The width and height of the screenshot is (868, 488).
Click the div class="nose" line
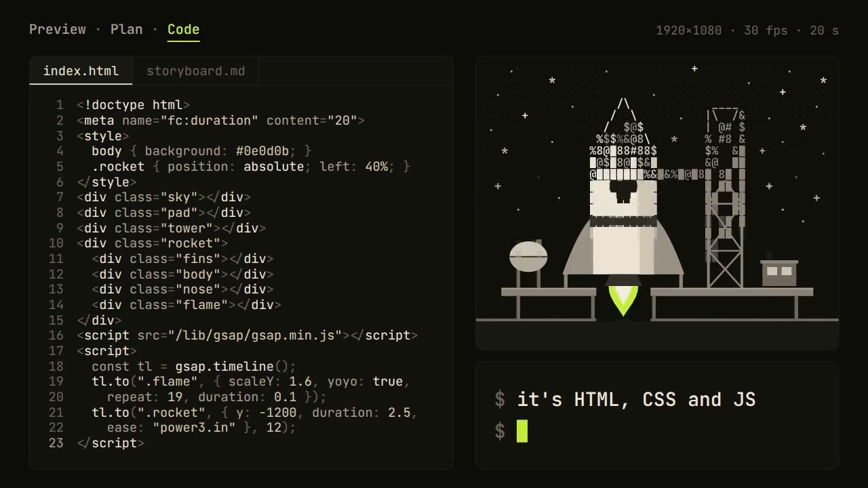(183, 289)
